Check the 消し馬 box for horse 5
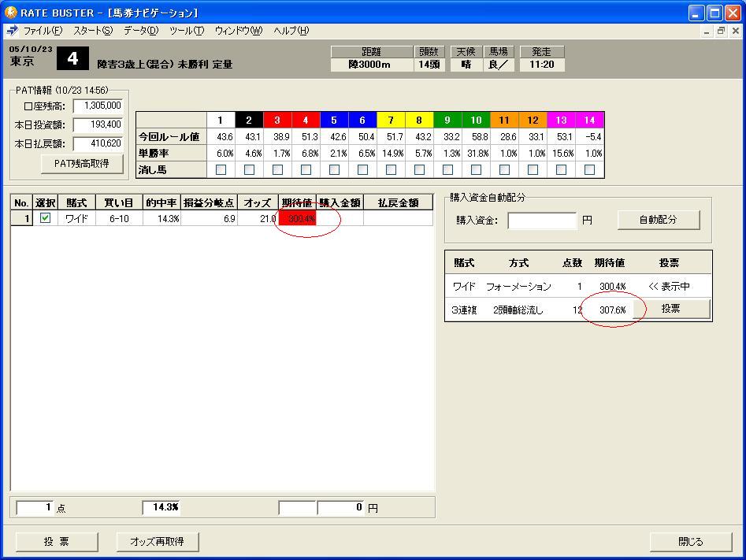746x560 pixels. tap(335, 169)
